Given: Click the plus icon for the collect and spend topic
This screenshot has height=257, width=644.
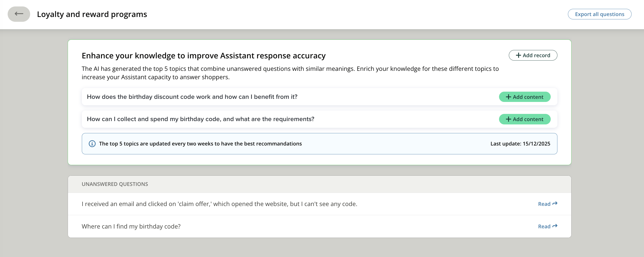Looking at the screenshot, I should [508, 119].
